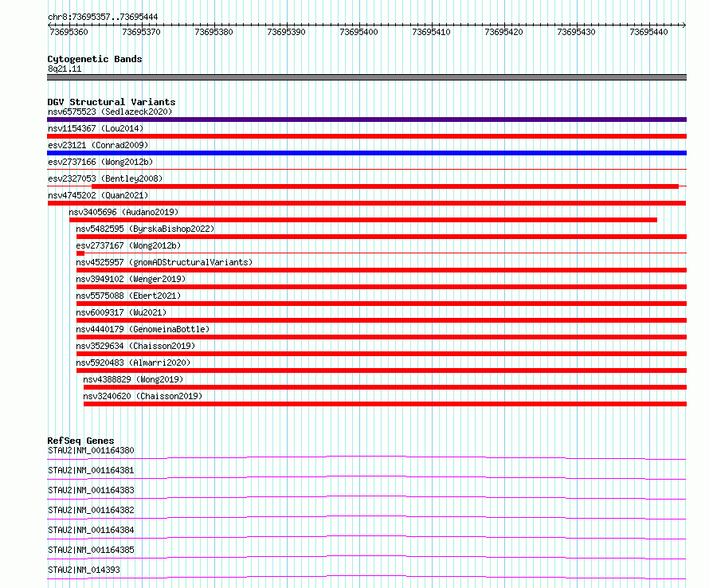The height and width of the screenshot is (588, 709).
Task: Open variant nsv5575088 (Ebert2021) label
Action: [x=128, y=296]
